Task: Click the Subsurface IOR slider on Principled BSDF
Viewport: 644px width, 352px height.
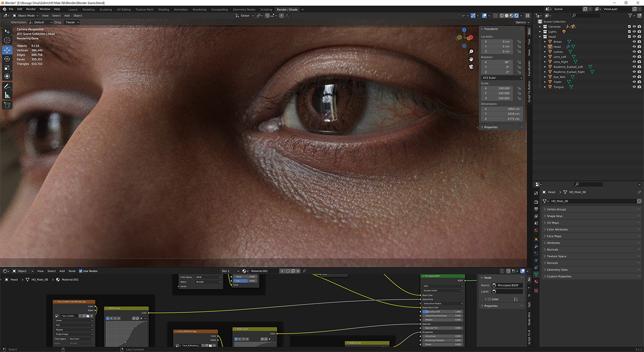Action: (x=442, y=311)
